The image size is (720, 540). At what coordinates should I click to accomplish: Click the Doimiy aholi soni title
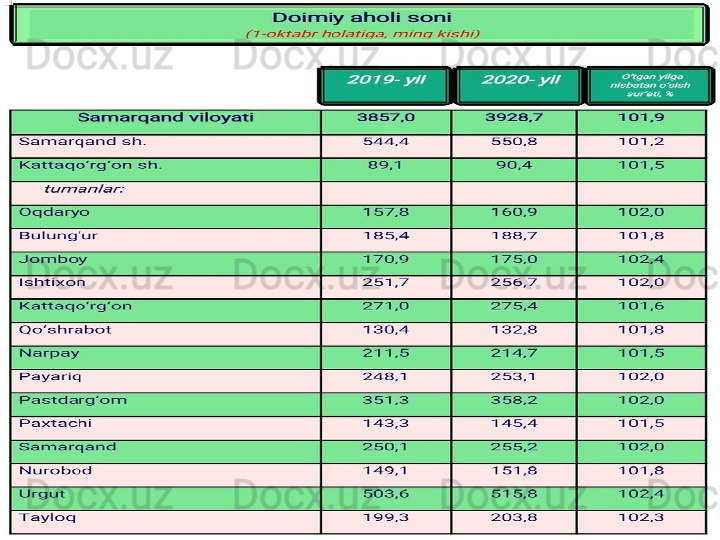click(362, 17)
